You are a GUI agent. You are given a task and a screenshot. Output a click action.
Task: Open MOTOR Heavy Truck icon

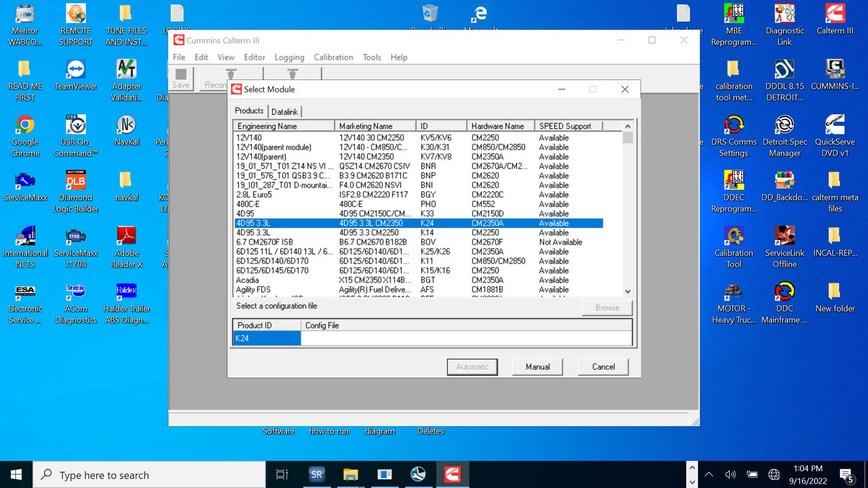(x=734, y=304)
